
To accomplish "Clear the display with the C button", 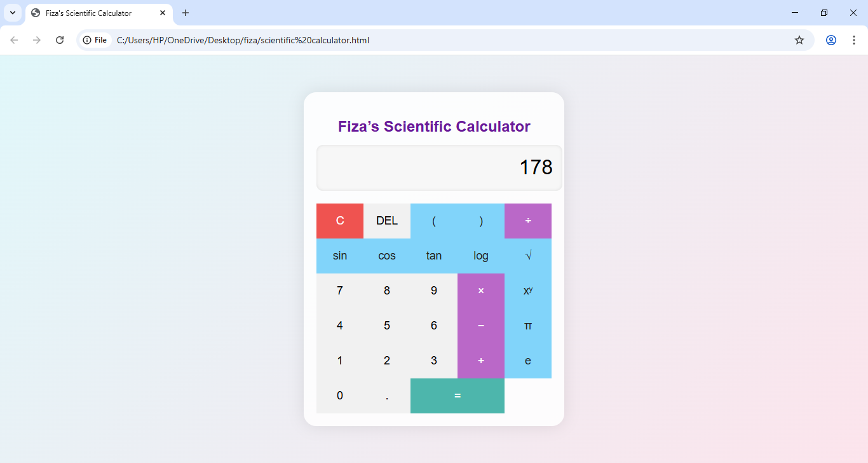I will pos(339,221).
